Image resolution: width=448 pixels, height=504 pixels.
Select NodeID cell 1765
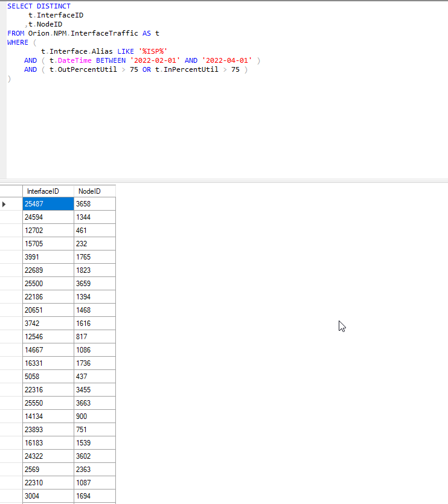95,257
